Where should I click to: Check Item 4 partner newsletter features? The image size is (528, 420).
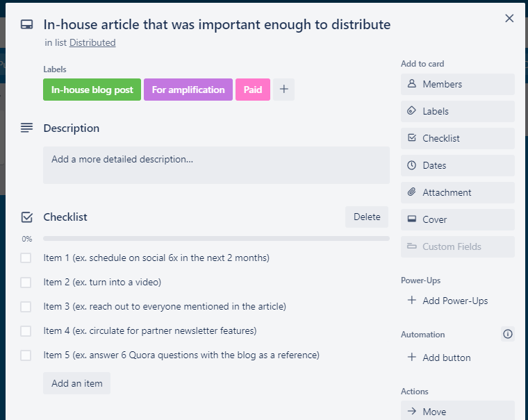26,331
